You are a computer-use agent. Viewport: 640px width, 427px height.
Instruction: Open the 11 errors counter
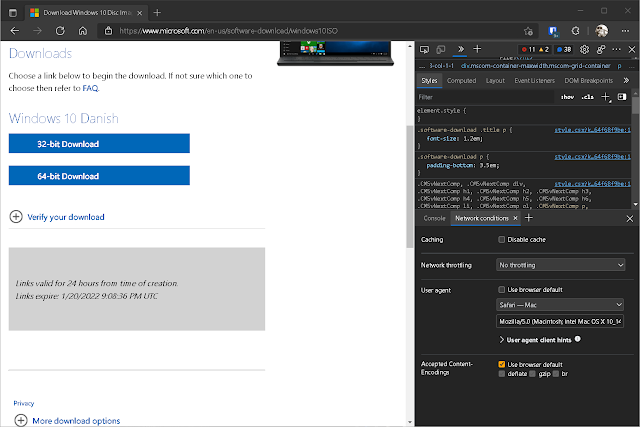pyautogui.click(x=529, y=49)
